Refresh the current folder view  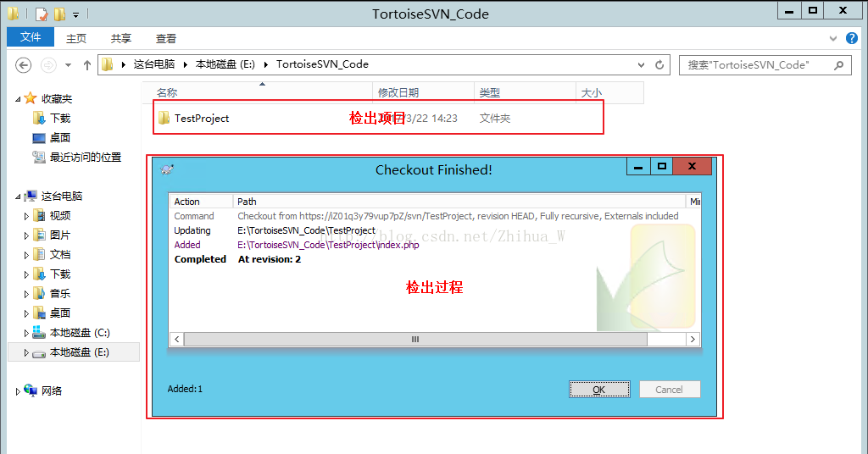point(659,64)
